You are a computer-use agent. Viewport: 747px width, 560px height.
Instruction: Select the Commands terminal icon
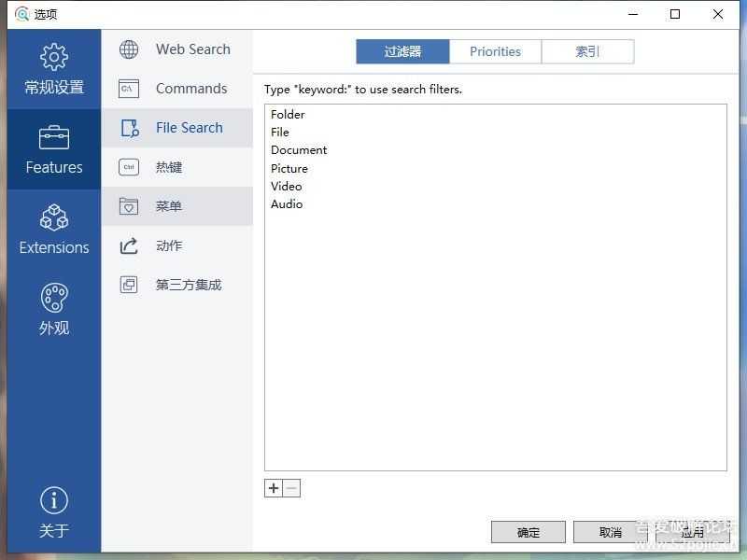[x=129, y=89]
